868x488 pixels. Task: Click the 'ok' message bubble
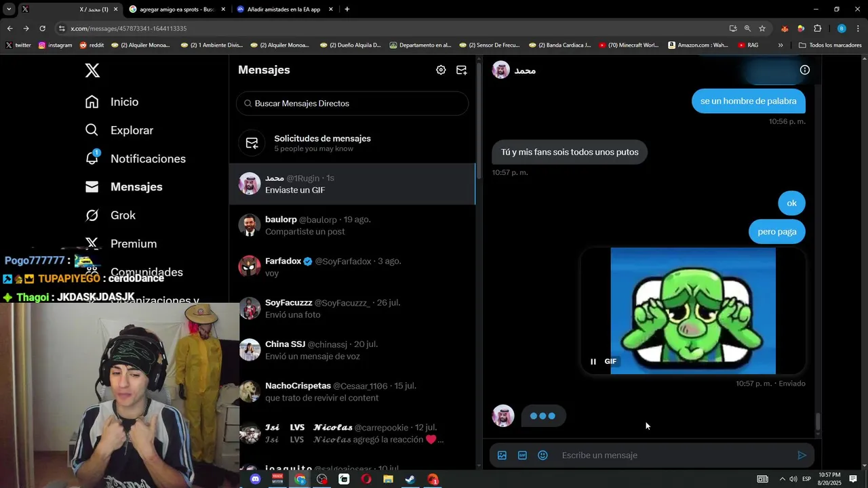791,203
